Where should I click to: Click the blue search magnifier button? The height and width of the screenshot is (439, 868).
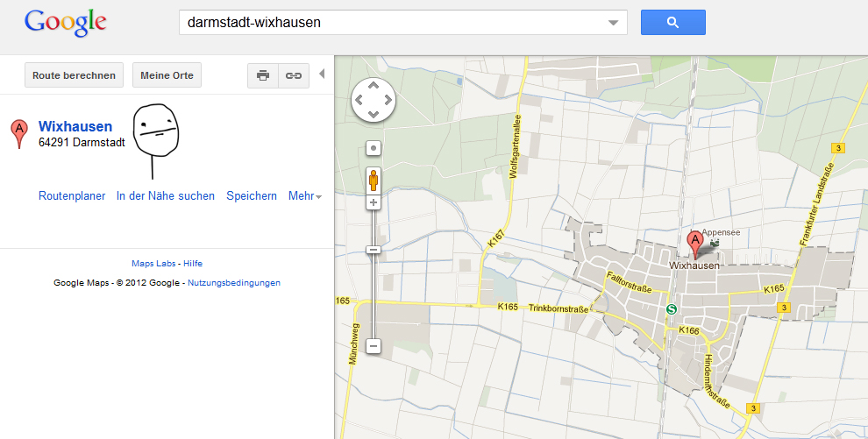pyautogui.click(x=673, y=22)
